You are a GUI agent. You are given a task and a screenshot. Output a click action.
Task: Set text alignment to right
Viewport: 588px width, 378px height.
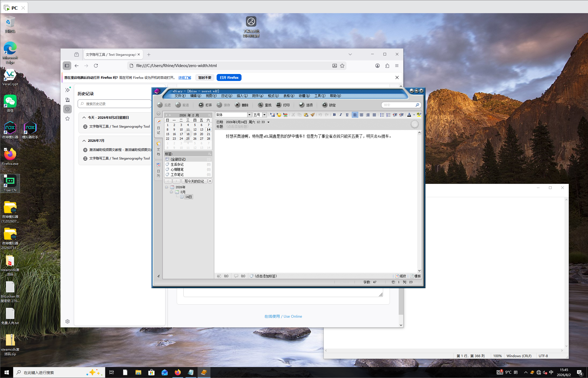pyautogui.click(x=368, y=115)
